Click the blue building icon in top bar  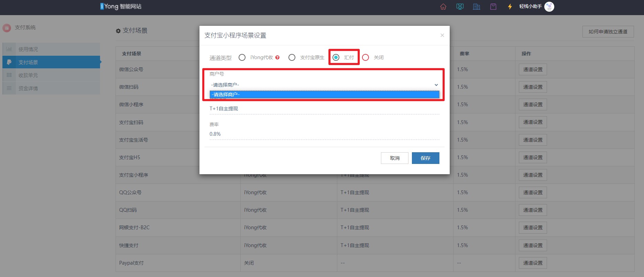coord(477,7)
